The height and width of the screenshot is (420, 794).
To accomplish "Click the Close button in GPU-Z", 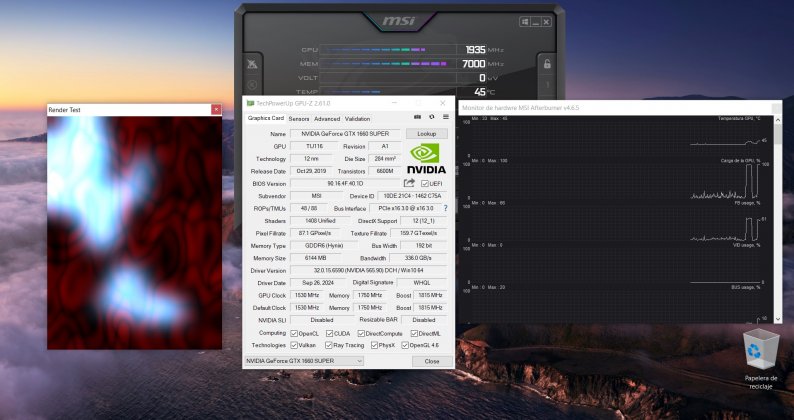I will click(432, 361).
